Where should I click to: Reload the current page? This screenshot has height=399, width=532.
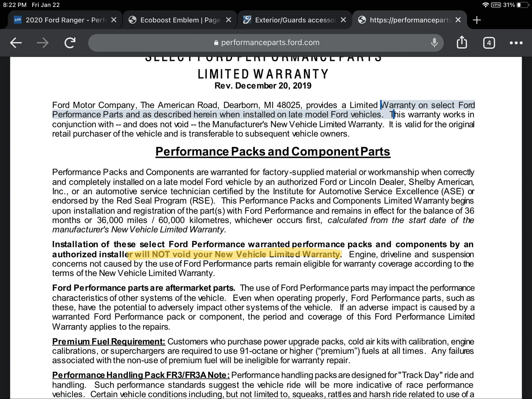click(x=70, y=43)
